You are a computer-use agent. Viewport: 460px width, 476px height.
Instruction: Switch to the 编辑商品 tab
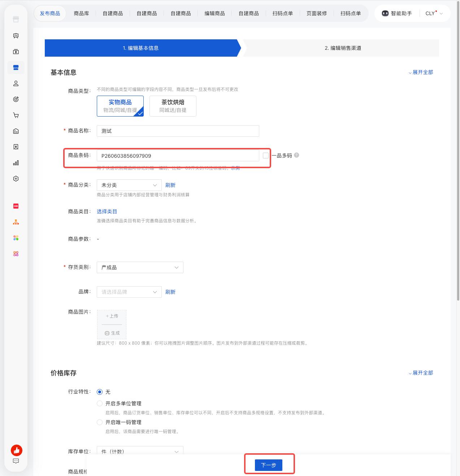[x=215, y=13]
